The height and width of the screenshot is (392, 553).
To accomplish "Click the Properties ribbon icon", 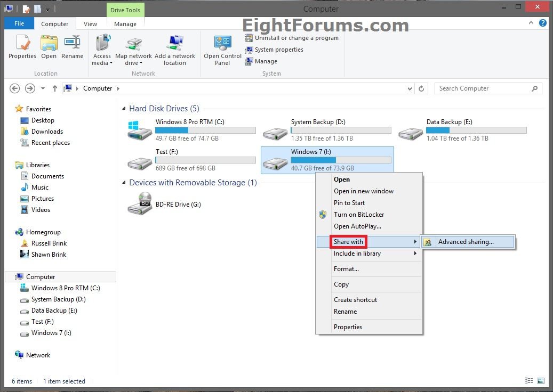I will click(x=22, y=47).
